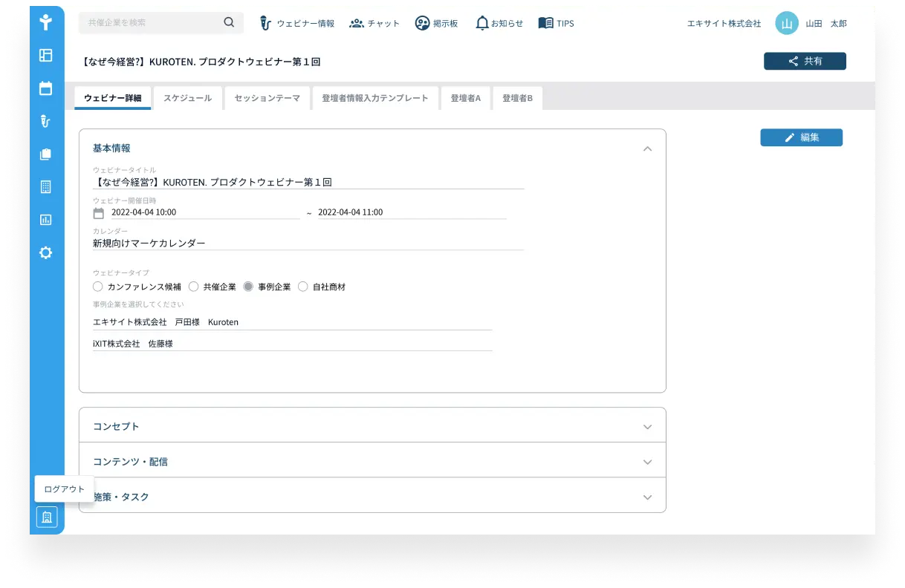Click the 共催企業を検索 search field
The height and width of the screenshot is (588, 905).
click(161, 22)
